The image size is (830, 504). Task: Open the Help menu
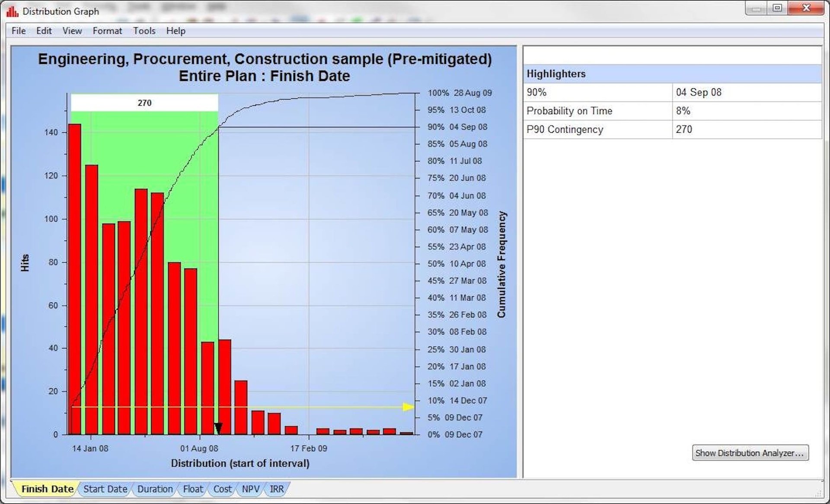[x=175, y=30]
